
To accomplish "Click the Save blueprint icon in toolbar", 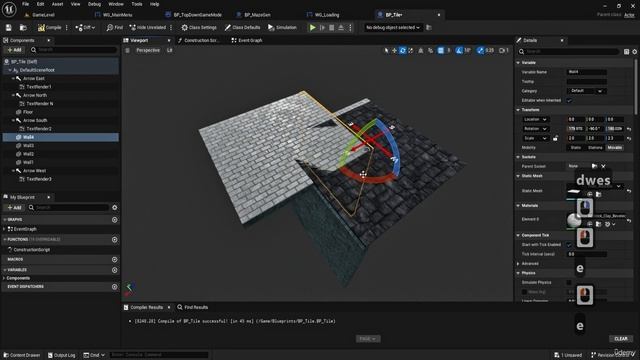I will [9, 27].
